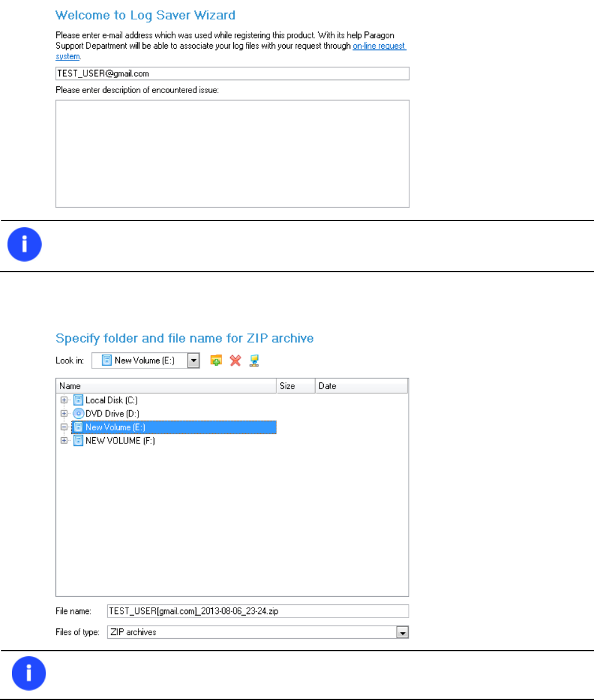Open the Look in dropdown arrow
594x700 pixels.
193,361
